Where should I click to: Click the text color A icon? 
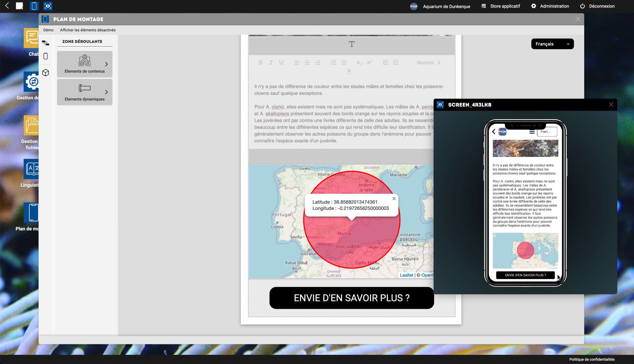click(x=349, y=71)
